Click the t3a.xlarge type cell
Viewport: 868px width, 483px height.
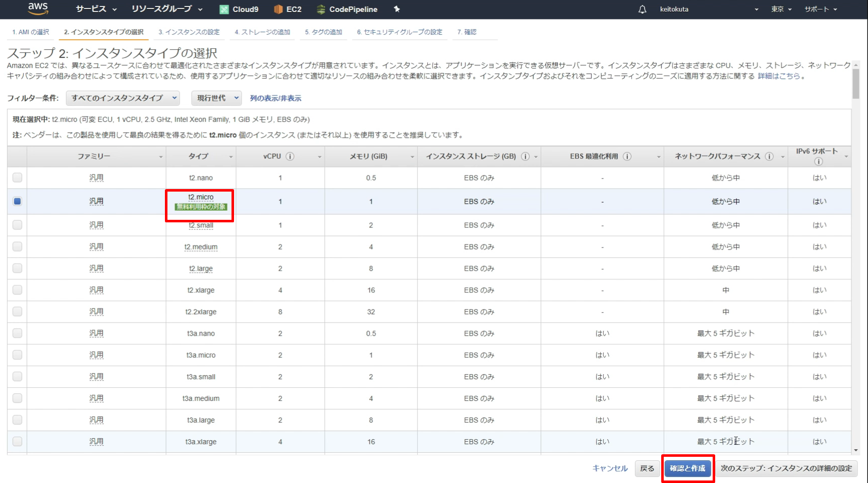pos(201,442)
